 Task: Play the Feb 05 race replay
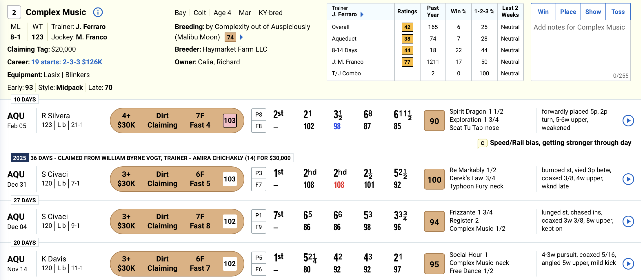[x=628, y=121]
